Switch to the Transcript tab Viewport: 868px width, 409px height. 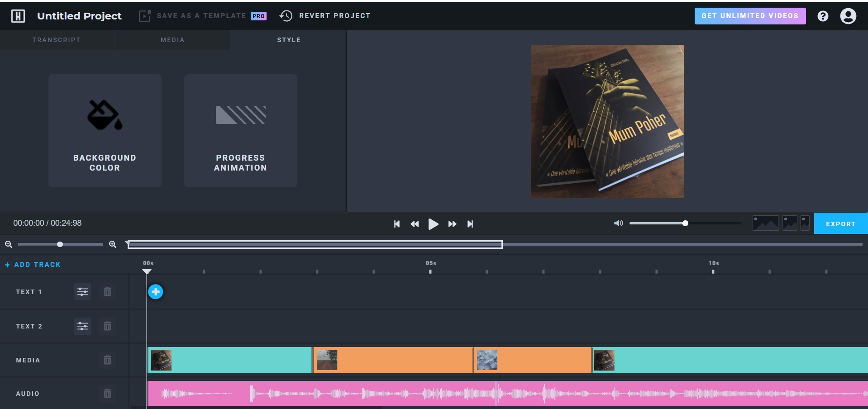pos(57,40)
